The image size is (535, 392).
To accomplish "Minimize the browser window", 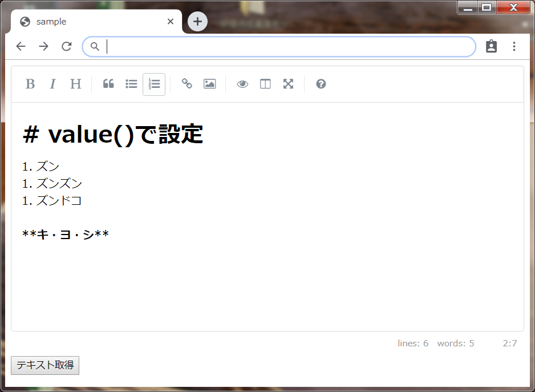I will tap(468, 7).
